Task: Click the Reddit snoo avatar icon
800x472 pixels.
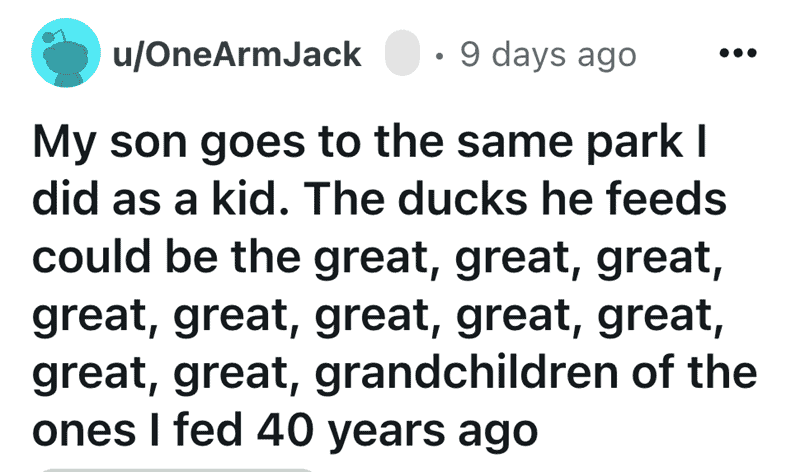Action: coord(60,53)
